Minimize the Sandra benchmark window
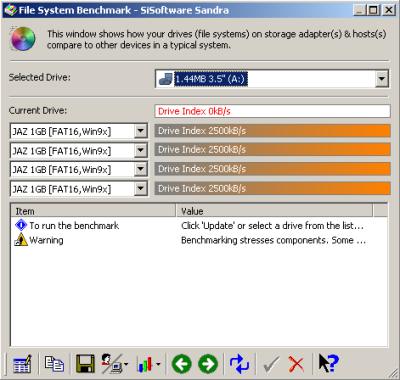400x380 pixels. (x=359, y=10)
